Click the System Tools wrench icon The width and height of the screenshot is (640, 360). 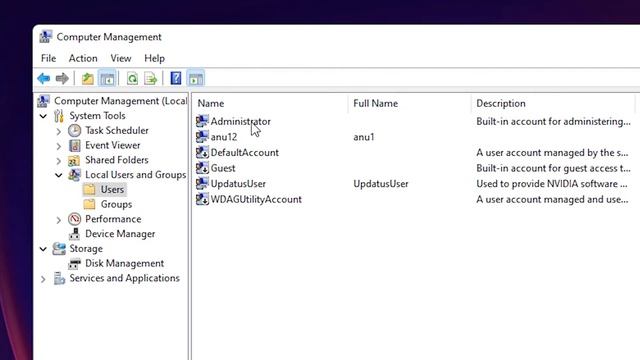[x=59, y=116]
